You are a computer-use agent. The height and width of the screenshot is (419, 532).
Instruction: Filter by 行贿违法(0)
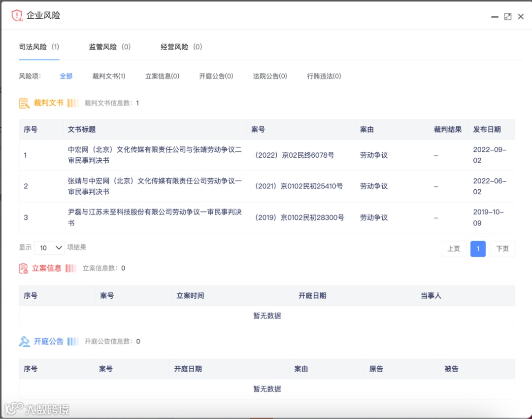click(324, 76)
